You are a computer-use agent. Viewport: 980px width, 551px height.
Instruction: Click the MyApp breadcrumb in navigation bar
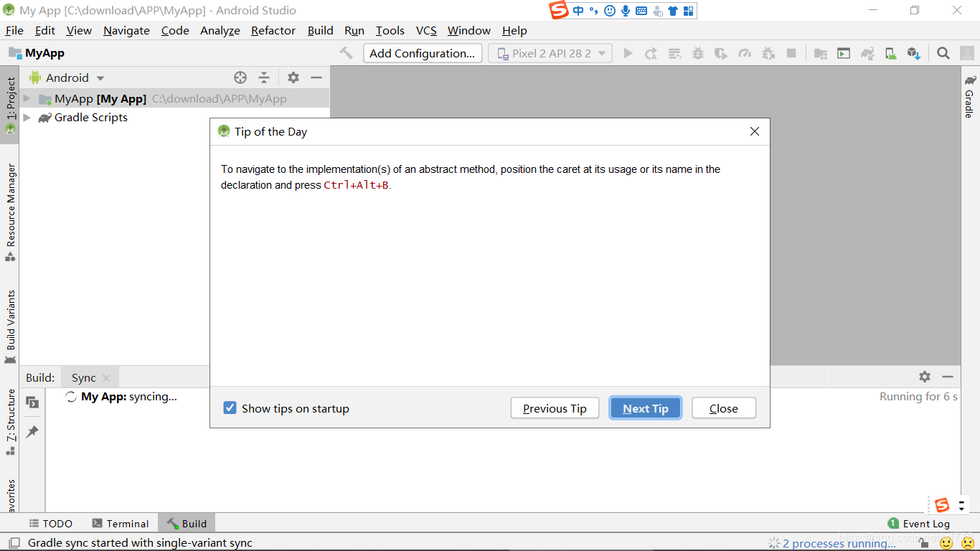37,53
